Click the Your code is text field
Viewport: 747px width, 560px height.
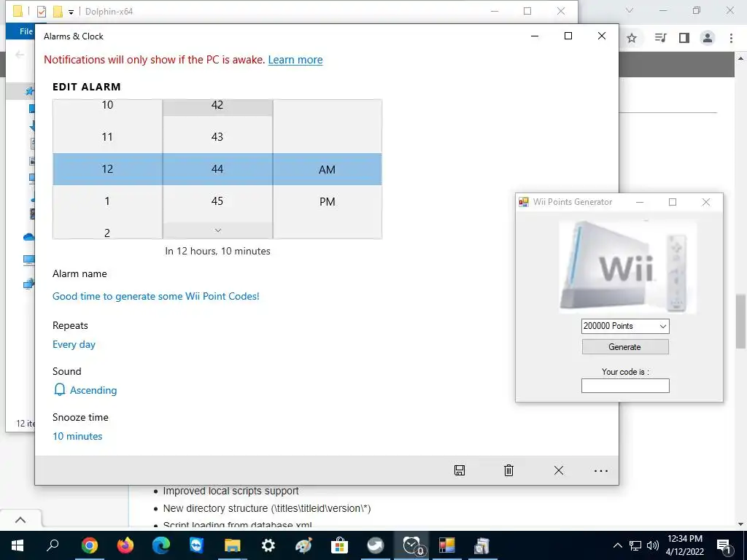click(625, 386)
